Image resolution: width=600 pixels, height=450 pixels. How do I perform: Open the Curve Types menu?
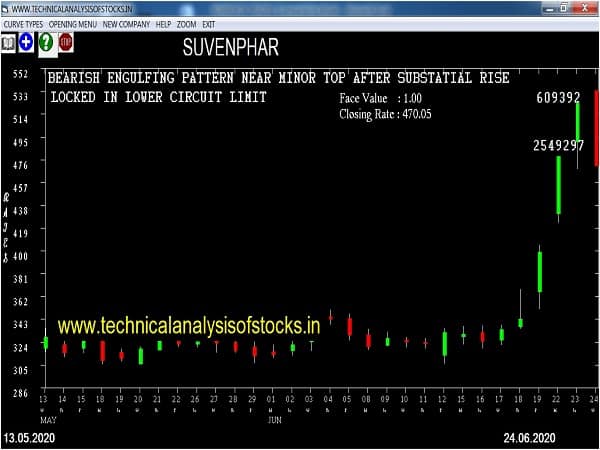coord(24,23)
